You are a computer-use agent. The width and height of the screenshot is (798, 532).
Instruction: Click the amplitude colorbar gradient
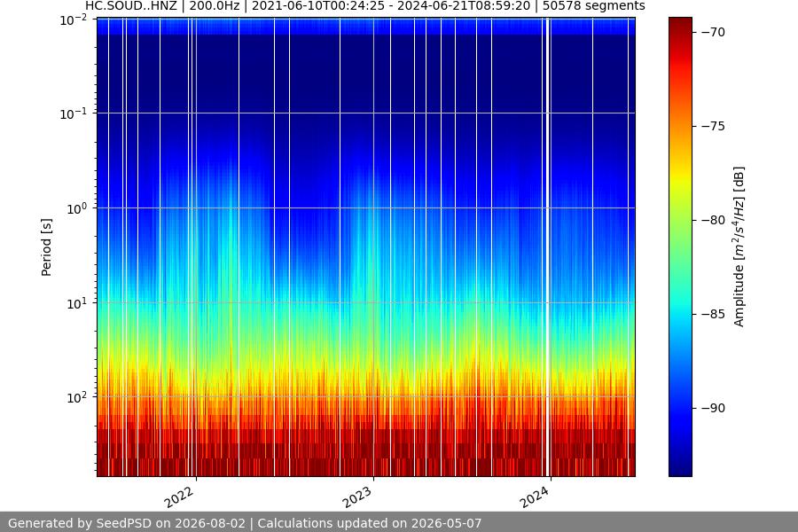coord(680,246)
